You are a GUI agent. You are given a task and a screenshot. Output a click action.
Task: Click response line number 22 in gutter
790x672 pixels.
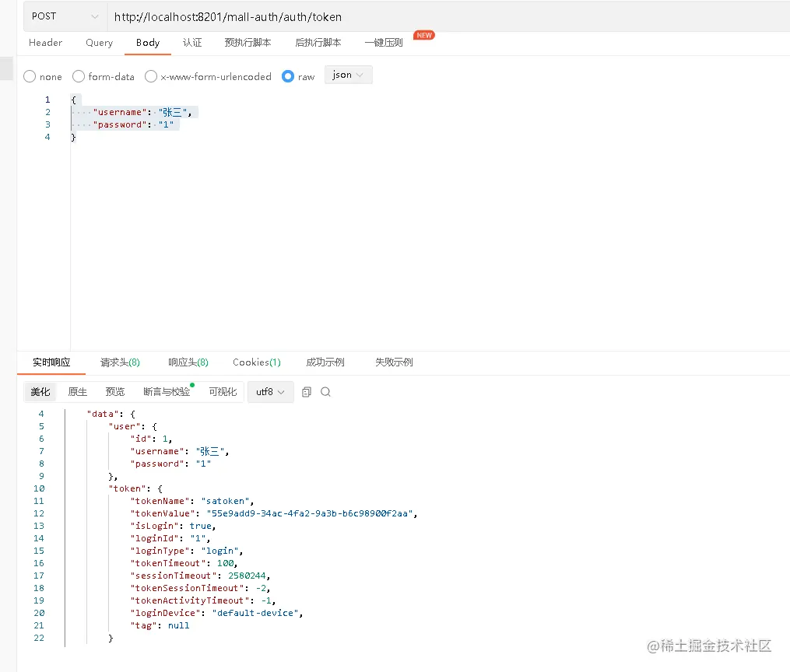tap(39, 639)
